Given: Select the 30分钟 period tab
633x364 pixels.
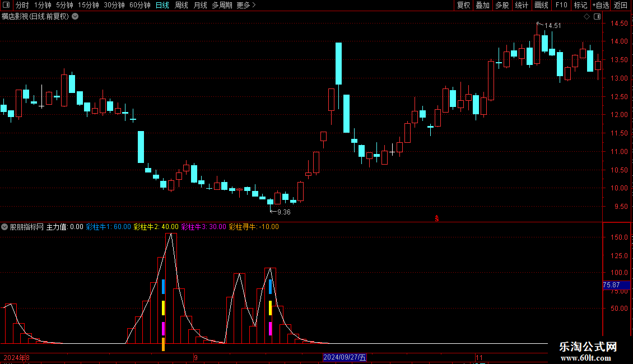Looking at the screenshot, I should click(114, 5).
